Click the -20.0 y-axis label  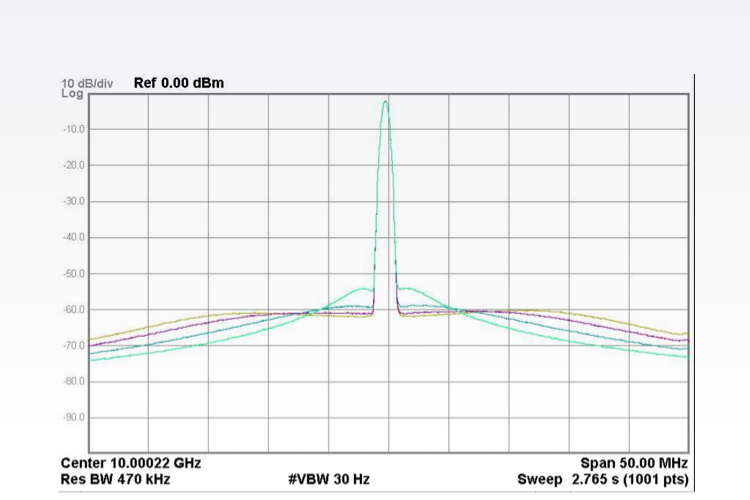coord(74,165)
